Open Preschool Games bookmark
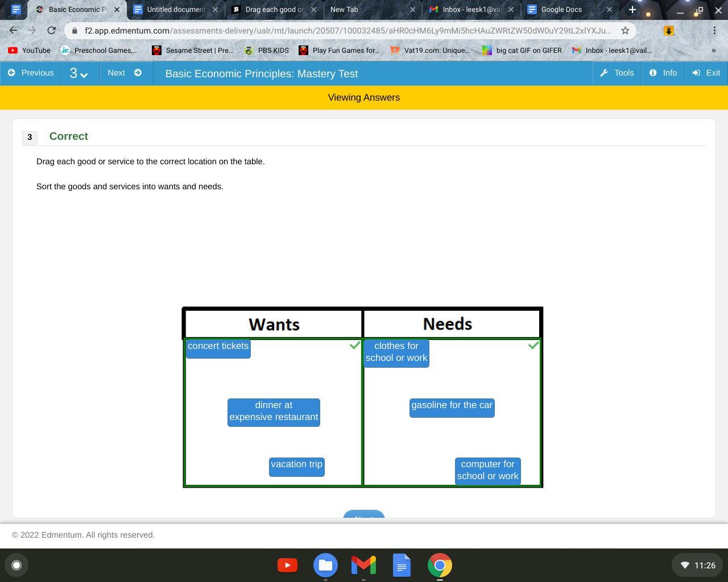The image size is (728, 582). (98, 51)
